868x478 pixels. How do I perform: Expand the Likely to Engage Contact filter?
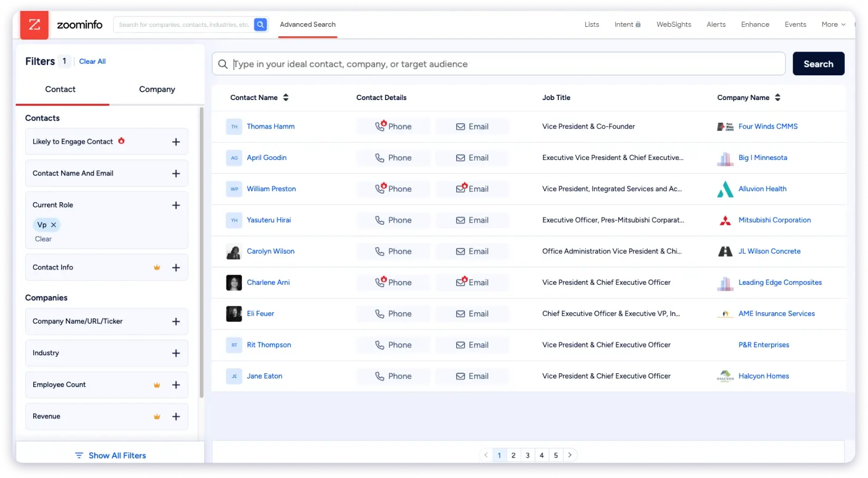pyautogui.click(x=176, y=142)
